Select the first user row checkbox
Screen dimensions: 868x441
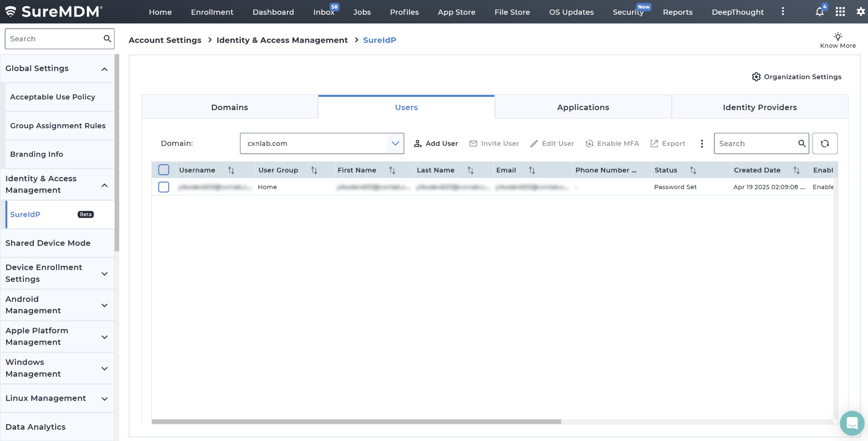pyautogui.click(x=164, y=187)
